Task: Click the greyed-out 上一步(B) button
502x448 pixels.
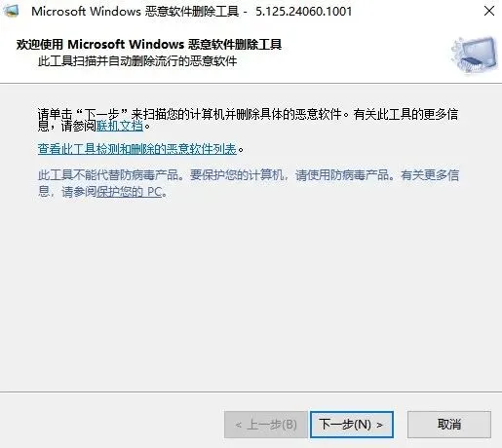Action: [x=266, y=425]
